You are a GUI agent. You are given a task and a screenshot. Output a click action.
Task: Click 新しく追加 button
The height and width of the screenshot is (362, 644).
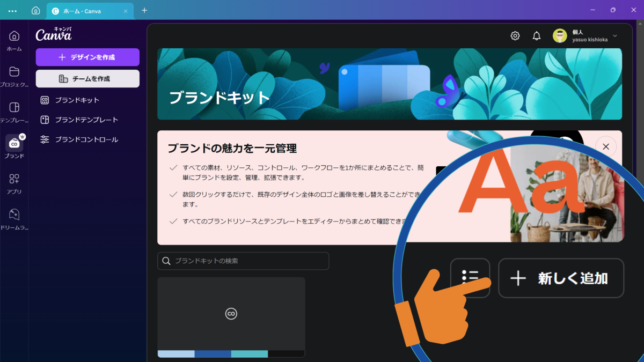point(561,278)
